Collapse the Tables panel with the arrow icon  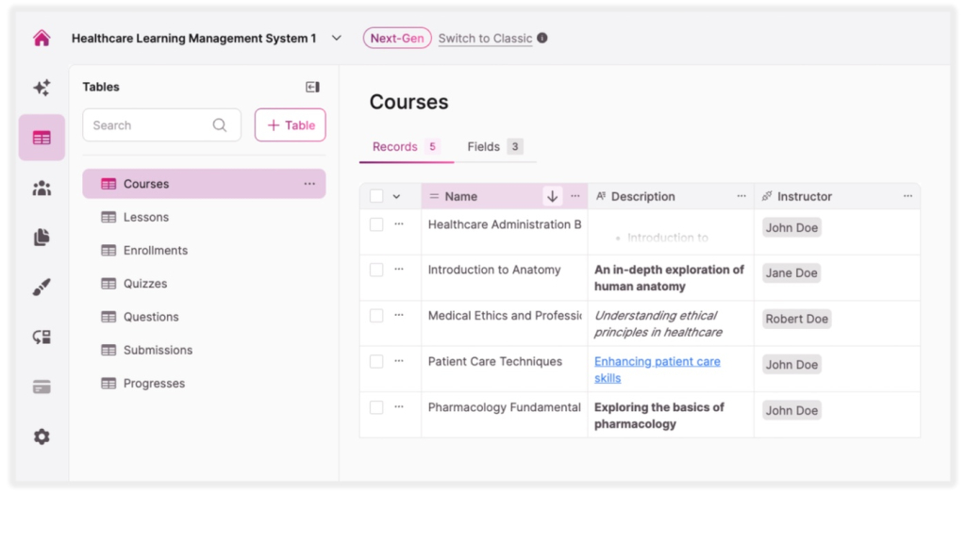(x=311, y=87)
